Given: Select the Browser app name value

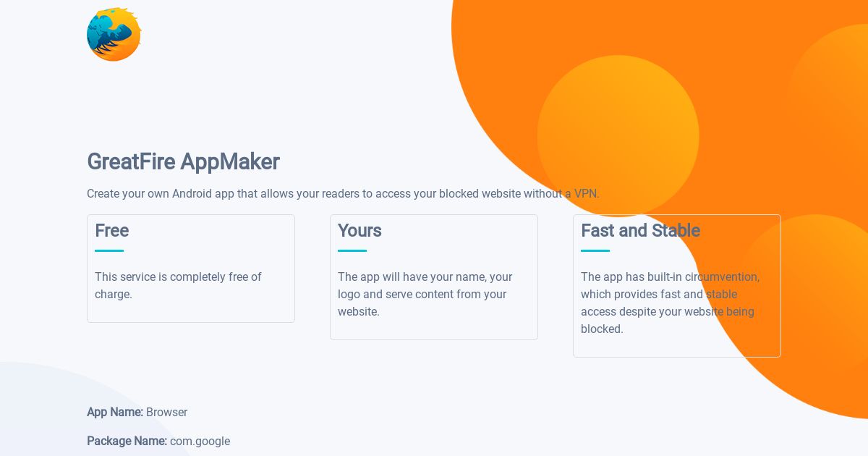Looking at the screenshot, I should click(x=166, y=412).
